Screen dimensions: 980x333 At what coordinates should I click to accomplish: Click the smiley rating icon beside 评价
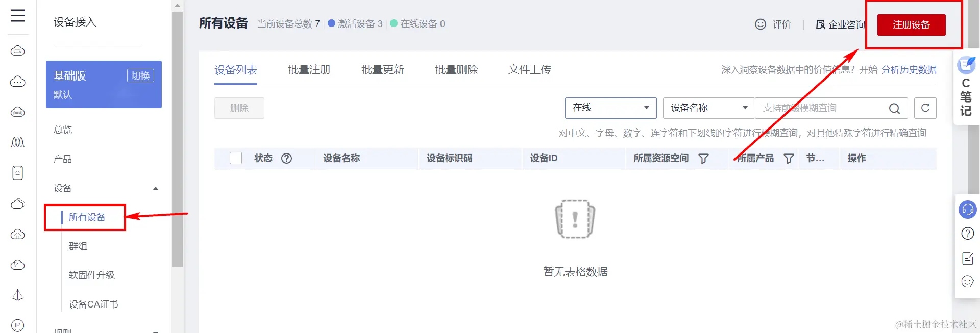coord(761,24)
